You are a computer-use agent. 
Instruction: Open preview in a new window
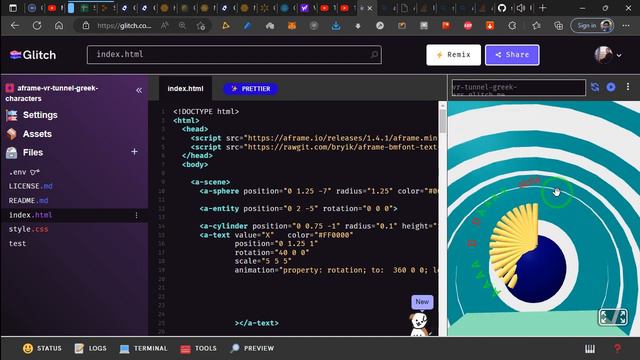pos(611,87)
